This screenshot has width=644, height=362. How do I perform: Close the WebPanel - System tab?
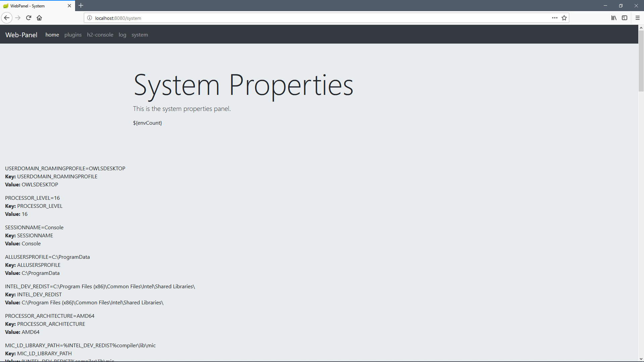pyautogui.click(x=69, y=6)
